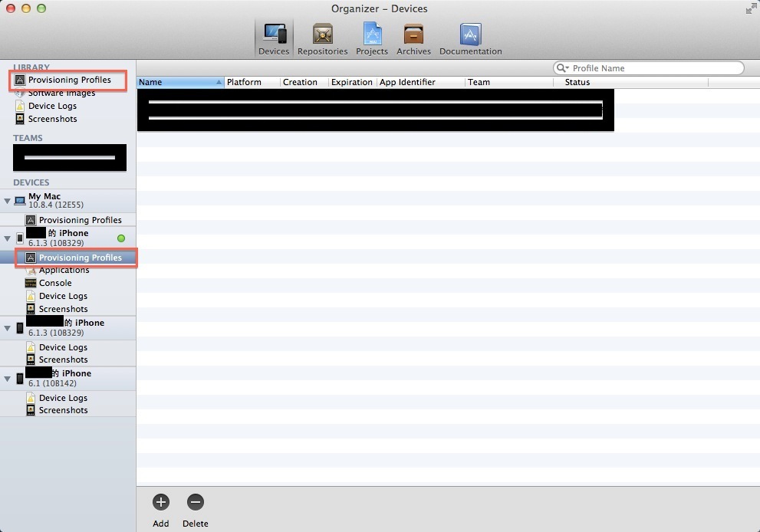Focus the Profile Name search field

coord(649,67)
